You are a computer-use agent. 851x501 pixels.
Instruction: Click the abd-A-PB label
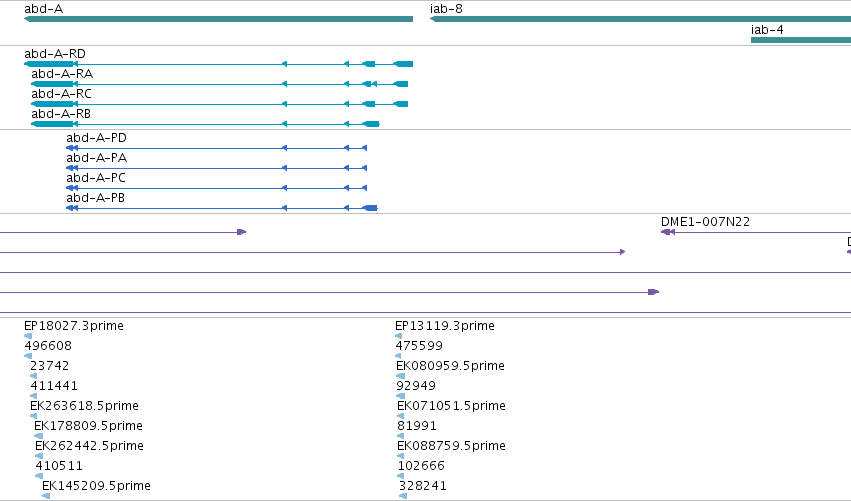tap(96, 198)
